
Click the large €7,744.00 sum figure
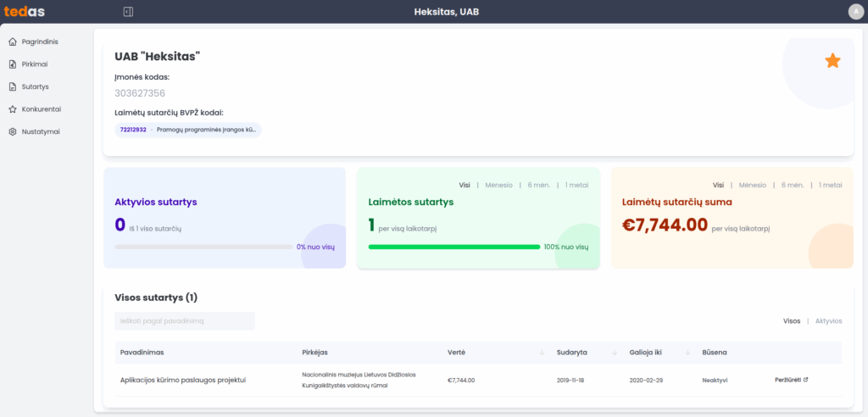tap(665, 225)
